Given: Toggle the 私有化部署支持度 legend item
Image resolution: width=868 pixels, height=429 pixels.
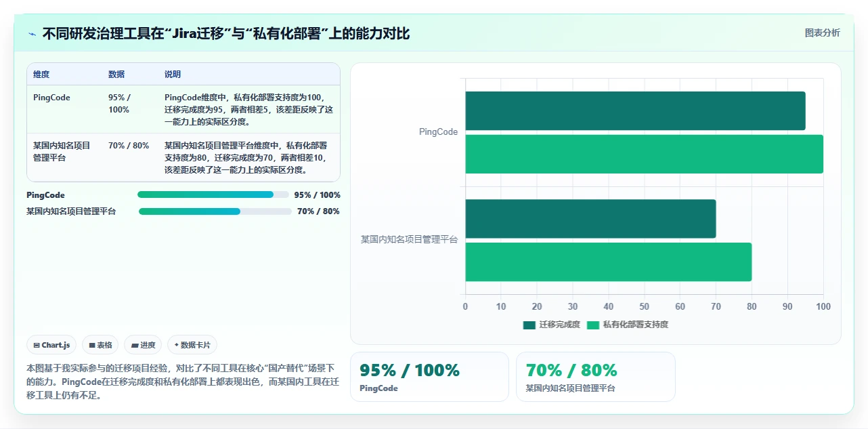Looking at the screenshot, I should click(628, 325).
